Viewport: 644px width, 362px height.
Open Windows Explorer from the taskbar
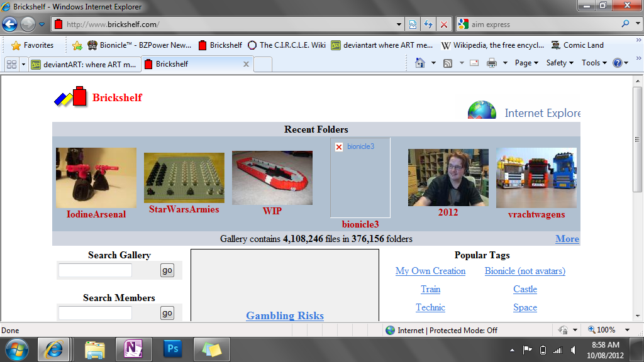pos(95,349)
